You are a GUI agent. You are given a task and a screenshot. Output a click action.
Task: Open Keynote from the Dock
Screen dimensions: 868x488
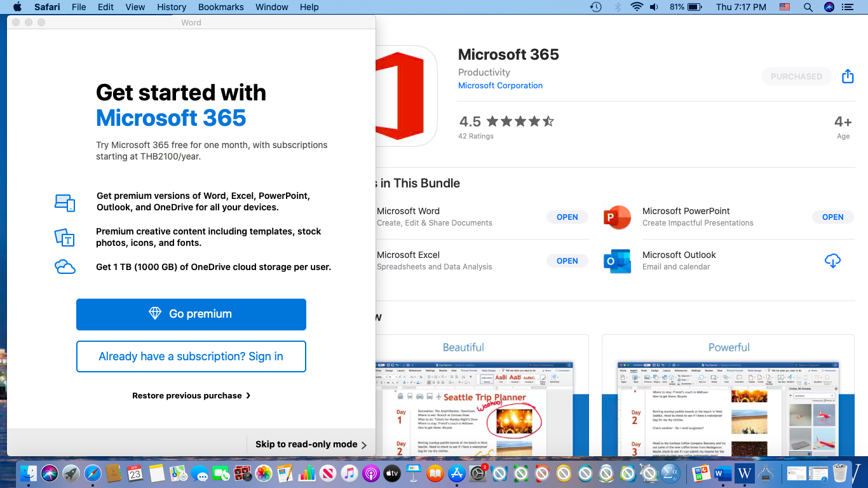414,473
